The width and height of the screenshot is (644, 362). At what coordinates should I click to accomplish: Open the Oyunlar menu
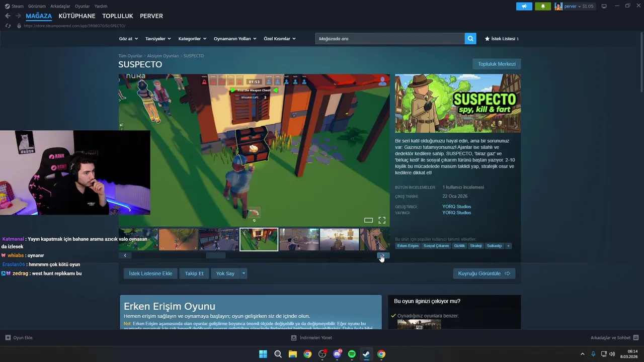tap(83, 6)
